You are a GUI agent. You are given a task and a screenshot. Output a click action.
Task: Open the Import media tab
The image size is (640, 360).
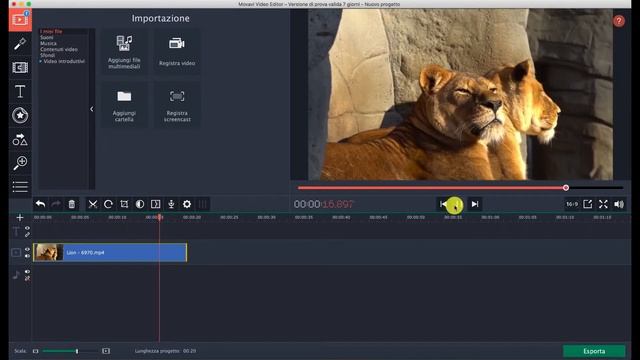(20, 20)
